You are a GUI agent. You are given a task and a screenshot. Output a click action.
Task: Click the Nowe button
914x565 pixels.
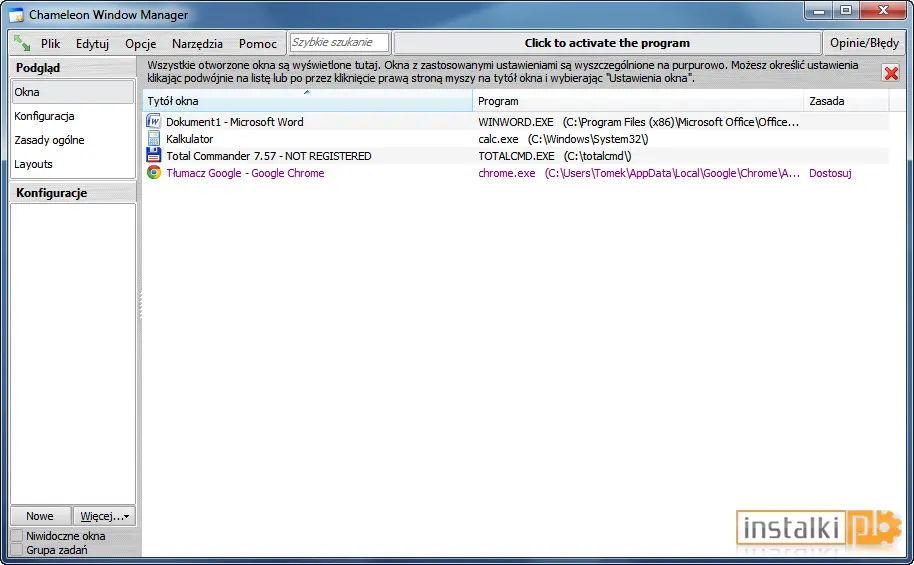40,516
